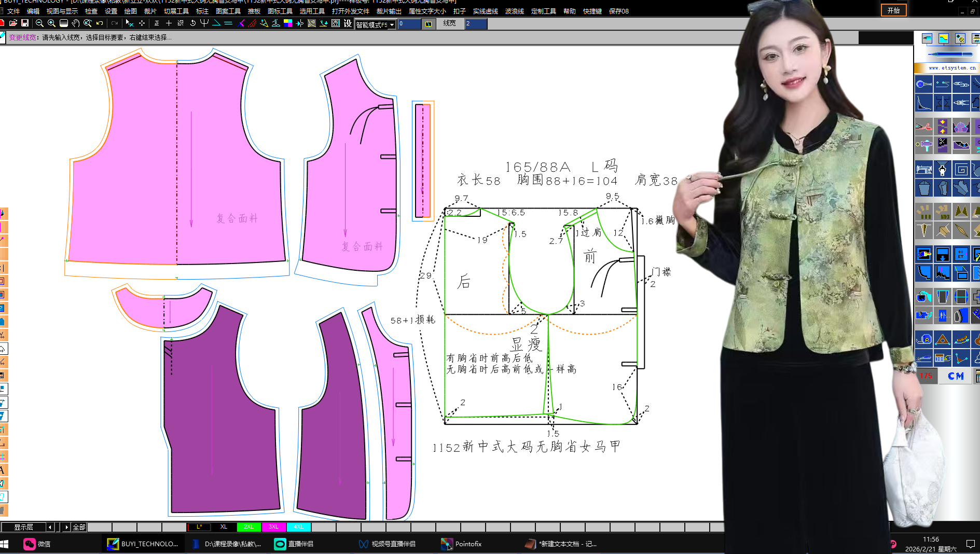Viewport: 980px width, 554px height.
Task: Select the Zoom In magnifier tool
Action: point(51,23)
